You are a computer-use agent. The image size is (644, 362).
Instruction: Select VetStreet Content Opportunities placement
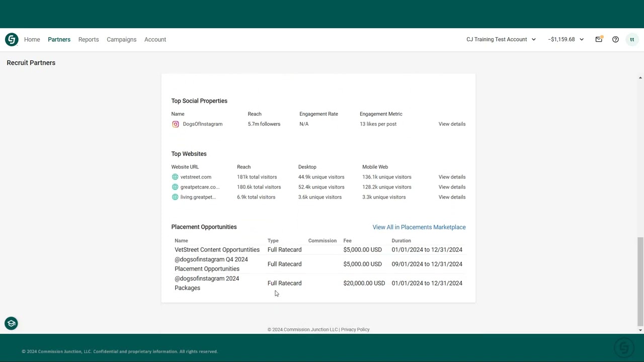[217, 250]
